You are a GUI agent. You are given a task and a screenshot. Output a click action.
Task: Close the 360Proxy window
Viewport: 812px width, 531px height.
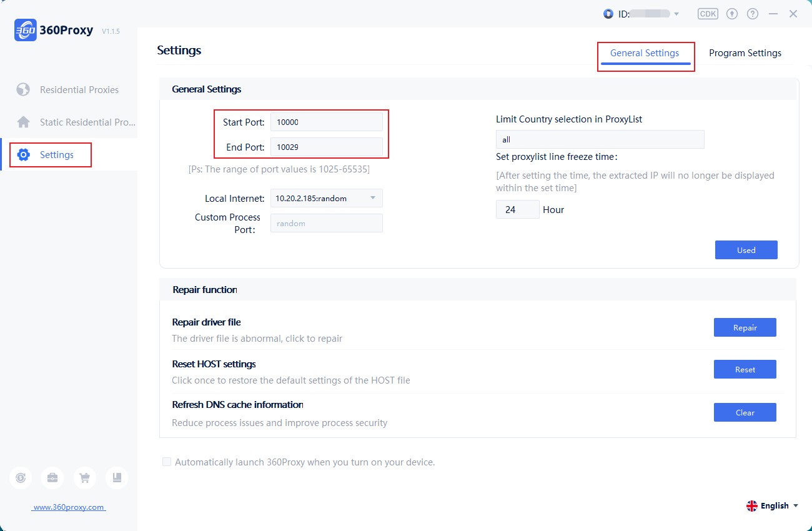coord(793,14)
